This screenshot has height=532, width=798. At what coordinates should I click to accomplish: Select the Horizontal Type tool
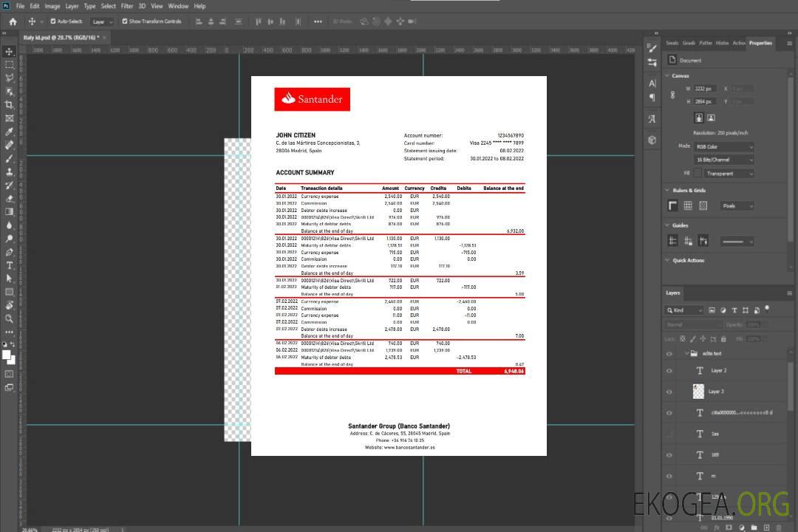click(x=9, y=265)
